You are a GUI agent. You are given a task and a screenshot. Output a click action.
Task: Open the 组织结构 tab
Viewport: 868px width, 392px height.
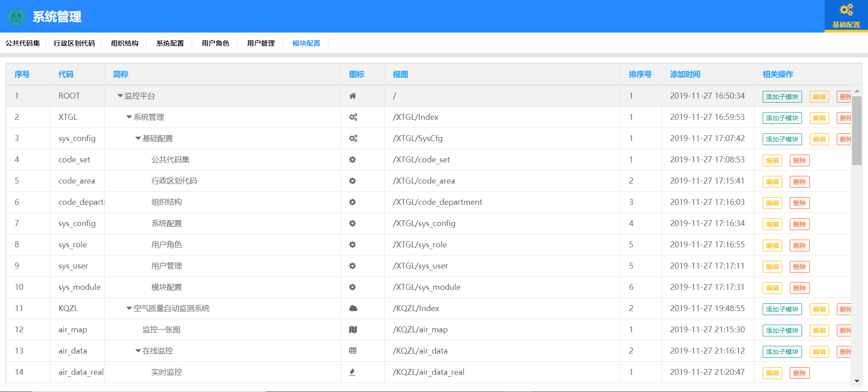[125, 43]
